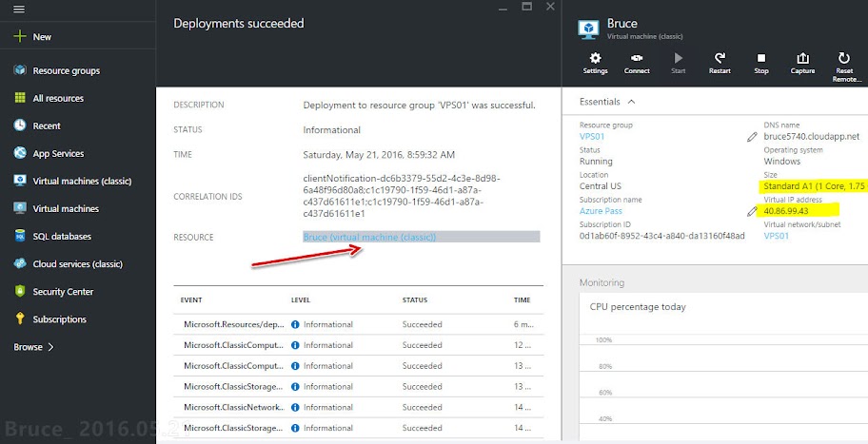Viewport: 868px width, 444px height.
Task: Click the CPU percentage today chart title
Action: click(x=638, y=307)
